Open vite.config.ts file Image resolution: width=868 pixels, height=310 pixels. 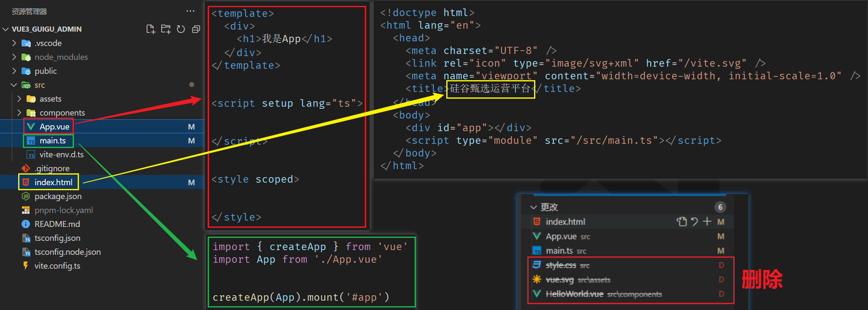57,266
